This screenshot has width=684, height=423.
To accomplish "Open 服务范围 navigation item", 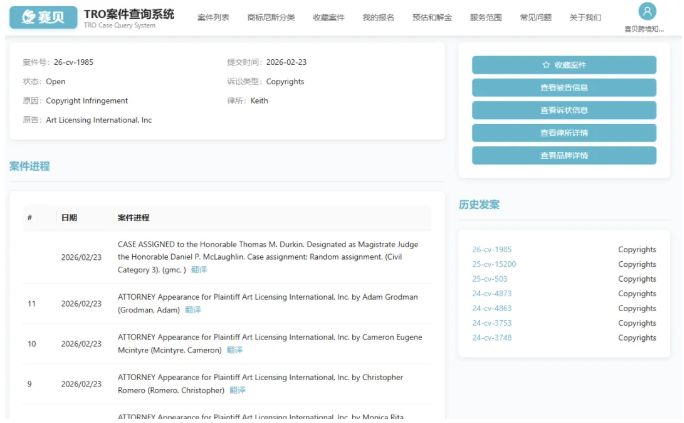I will [486, 17].
